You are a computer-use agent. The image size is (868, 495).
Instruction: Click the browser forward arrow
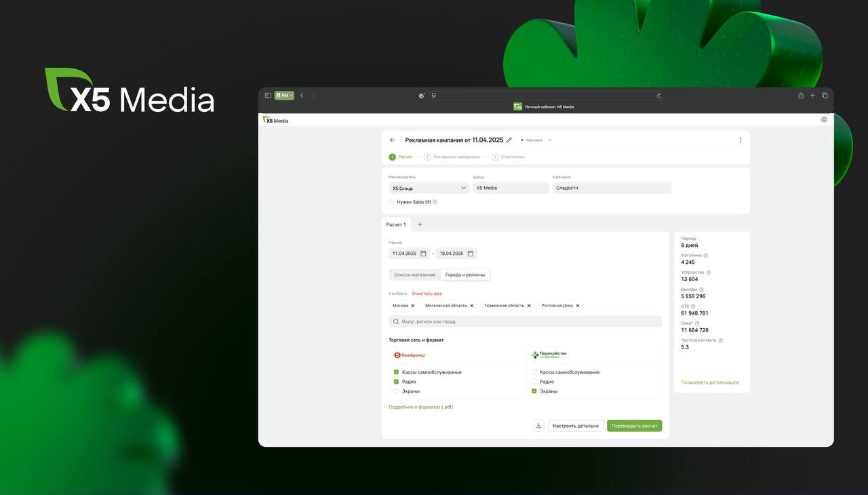click(313, 96)
